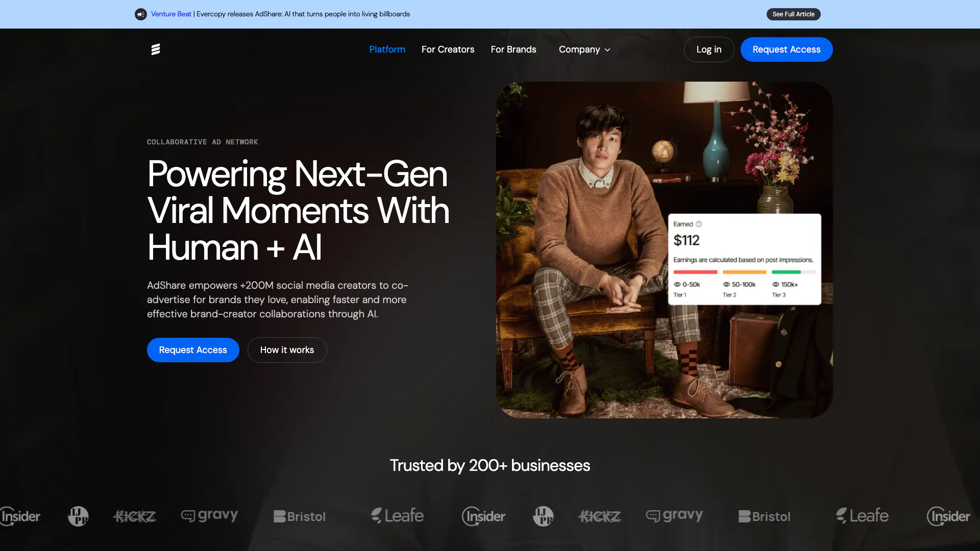
Task: Click the eye icon for 50-100k tier
Action: pos(726,285)
